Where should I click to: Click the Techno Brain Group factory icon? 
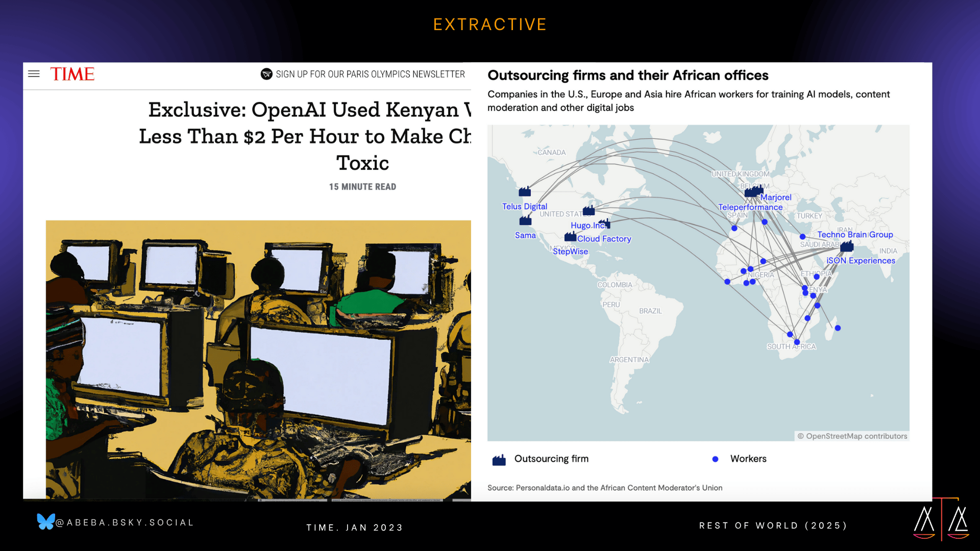(847, 247)
